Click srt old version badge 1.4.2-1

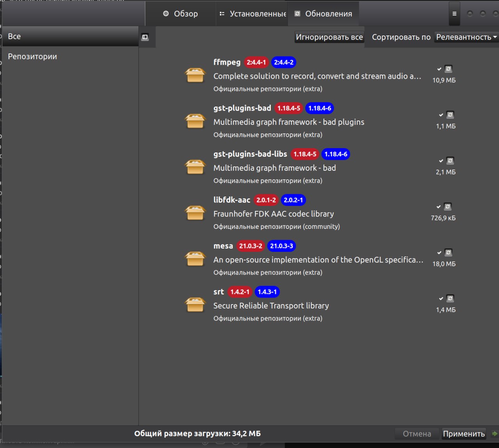coord(240,292)
